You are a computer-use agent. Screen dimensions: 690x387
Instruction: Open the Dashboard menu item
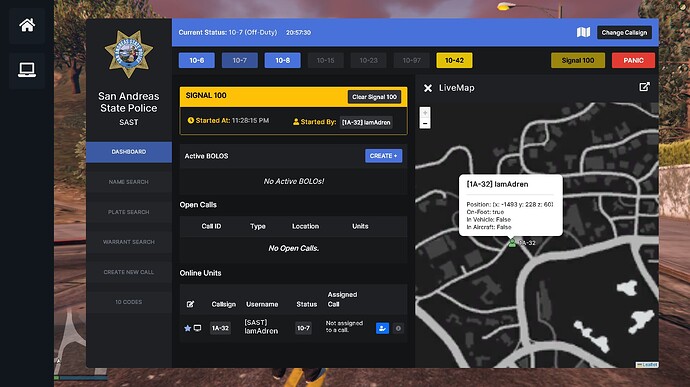(x=128, y=152)
